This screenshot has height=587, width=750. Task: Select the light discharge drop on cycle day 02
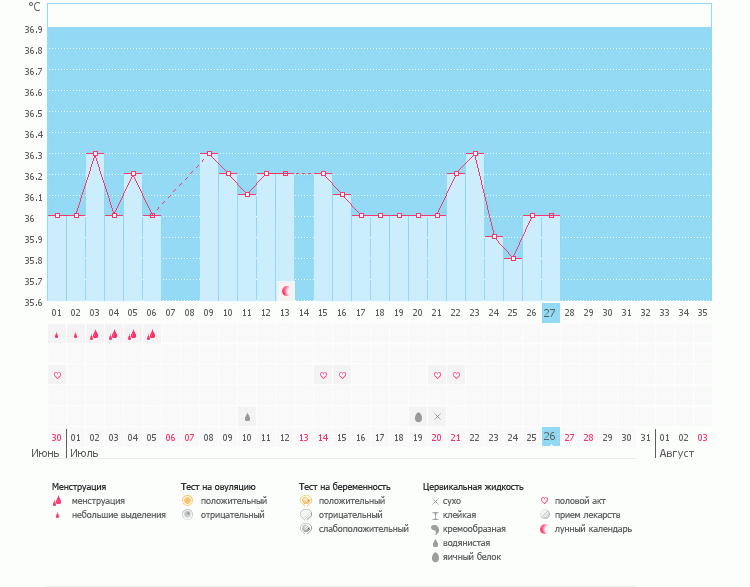[x=76, y=335]
